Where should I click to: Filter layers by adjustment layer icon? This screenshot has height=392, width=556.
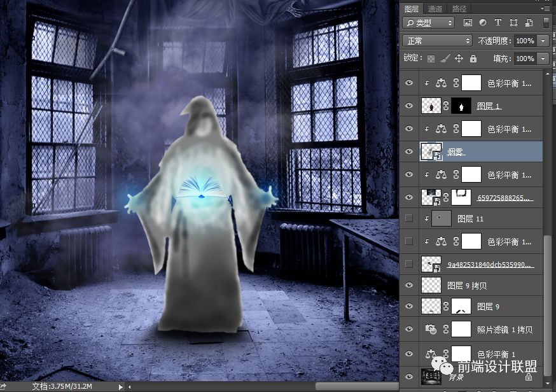(483, 23)
